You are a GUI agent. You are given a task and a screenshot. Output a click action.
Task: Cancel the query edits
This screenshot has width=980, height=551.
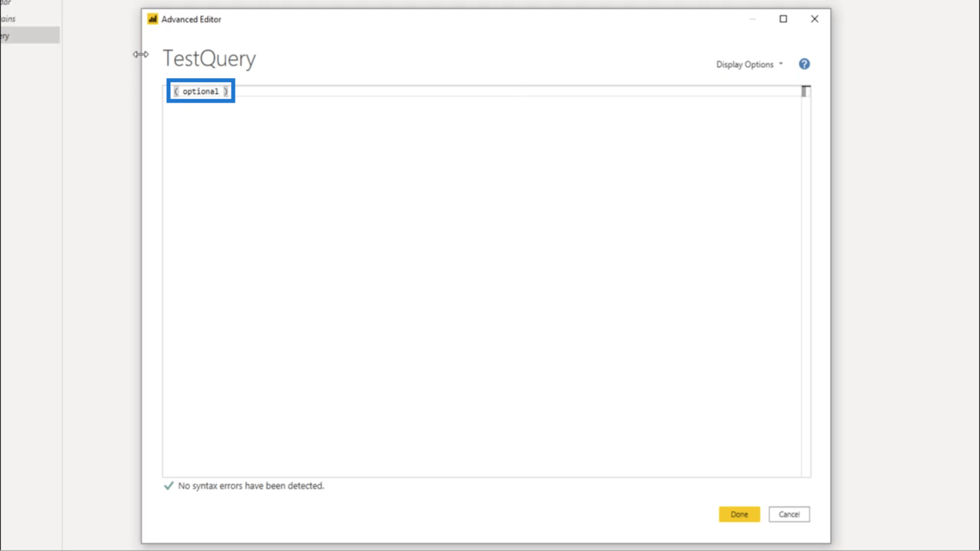click(x=789, y=514)
